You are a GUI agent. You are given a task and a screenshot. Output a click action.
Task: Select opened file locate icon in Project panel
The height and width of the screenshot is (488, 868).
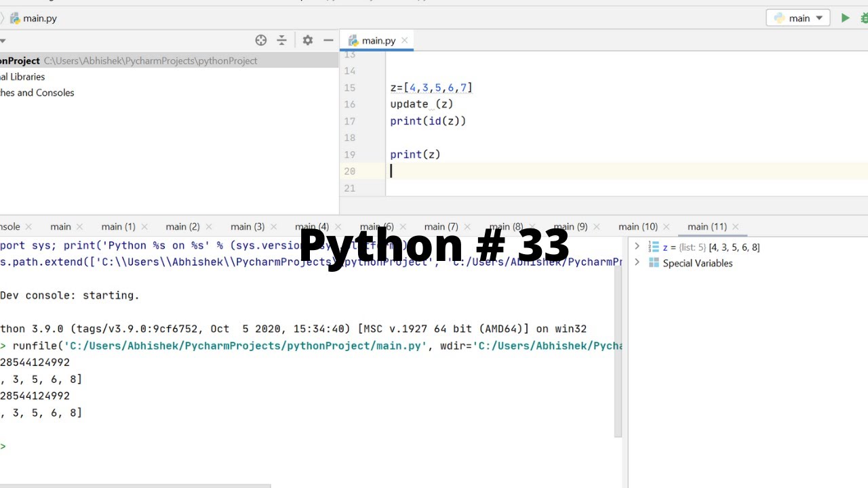coord(260,40)
